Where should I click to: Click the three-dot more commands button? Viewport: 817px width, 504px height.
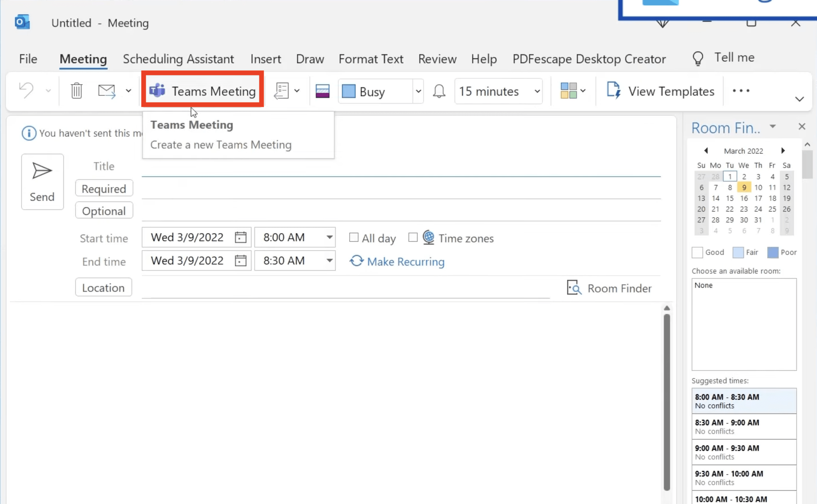click(741, 91)
